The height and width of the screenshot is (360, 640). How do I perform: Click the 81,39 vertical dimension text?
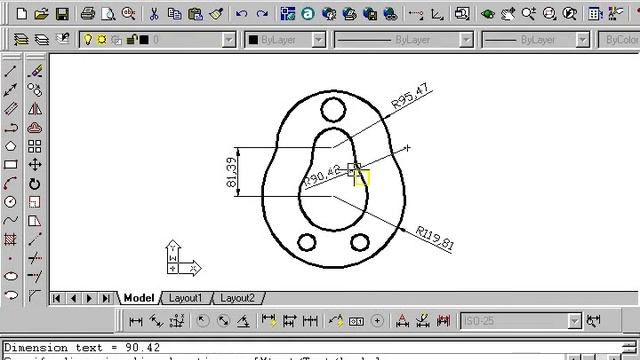click(231, 172)
